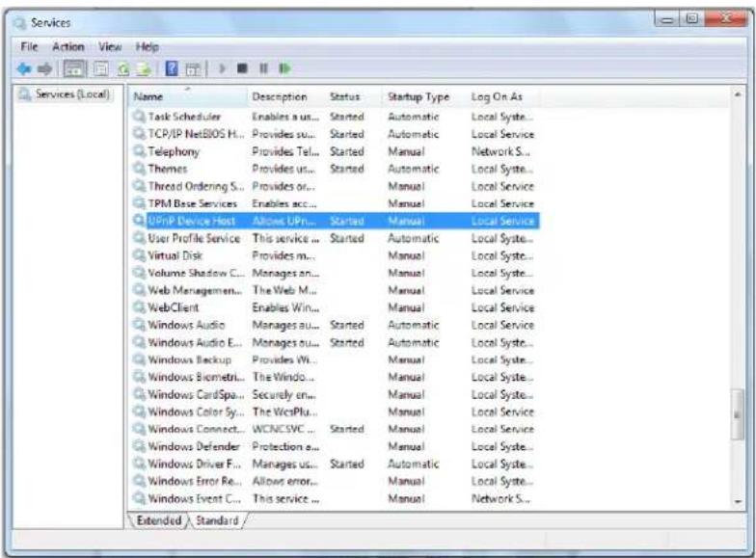The width and height of the screenshot is (756, 558).
Task: Sort by the Log On As column header
Action: pos(503,96)
